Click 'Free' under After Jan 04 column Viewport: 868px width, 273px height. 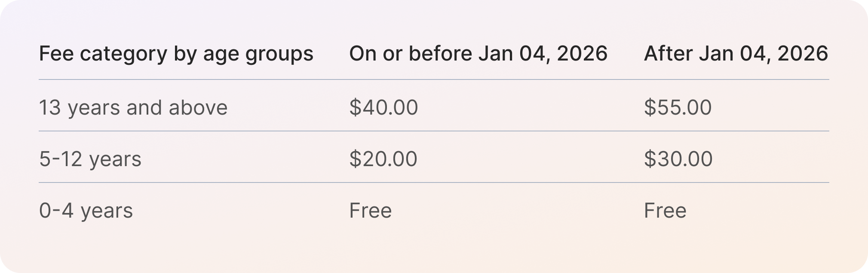click(665, 210)
